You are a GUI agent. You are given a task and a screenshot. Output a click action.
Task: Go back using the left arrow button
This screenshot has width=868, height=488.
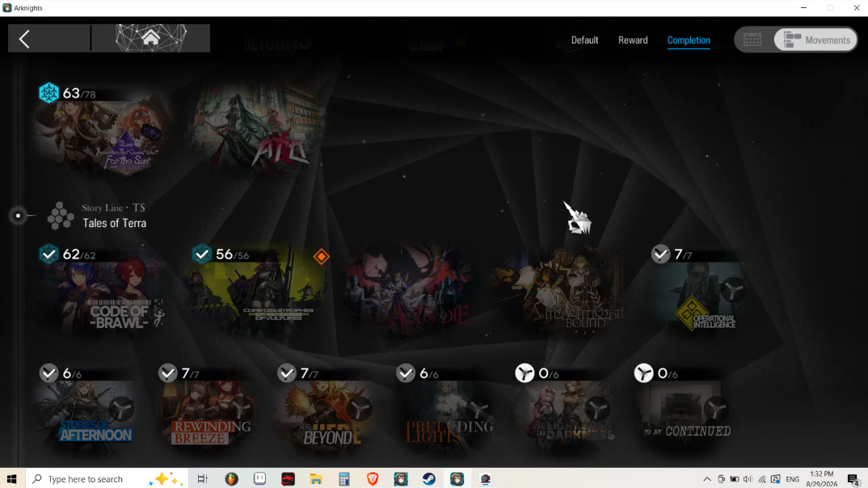click(24, 39)
